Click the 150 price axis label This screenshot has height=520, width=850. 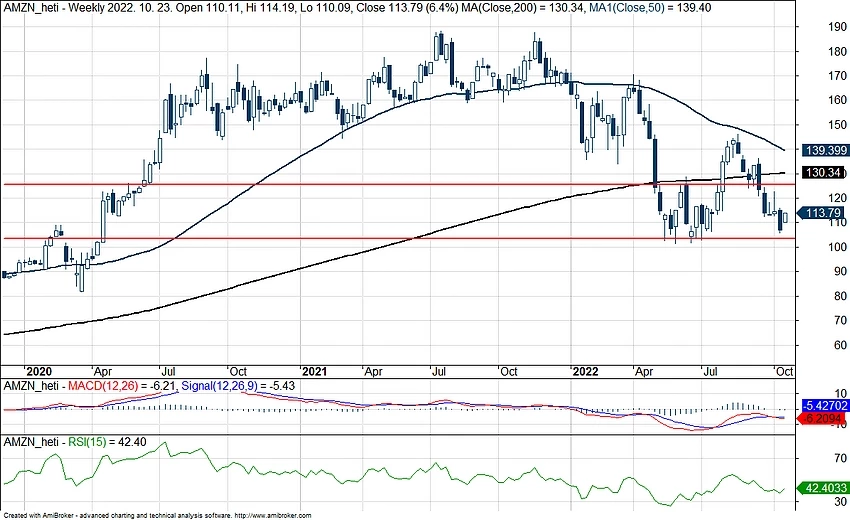tap(837, 125)
